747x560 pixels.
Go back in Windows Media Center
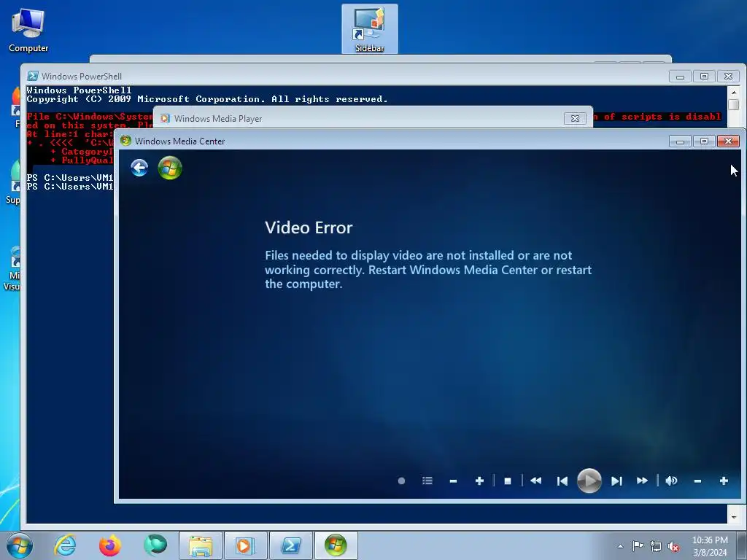point(139,168)
